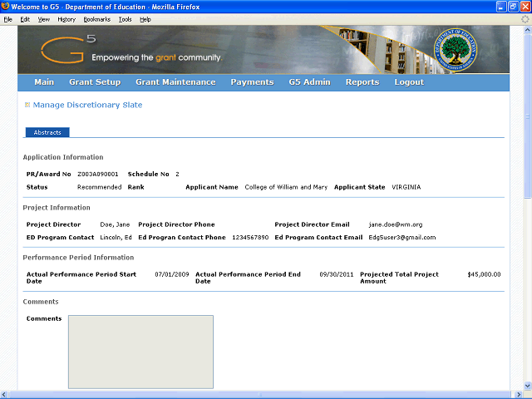
Task: Click the Recommended status value
Action: (100, 187)
